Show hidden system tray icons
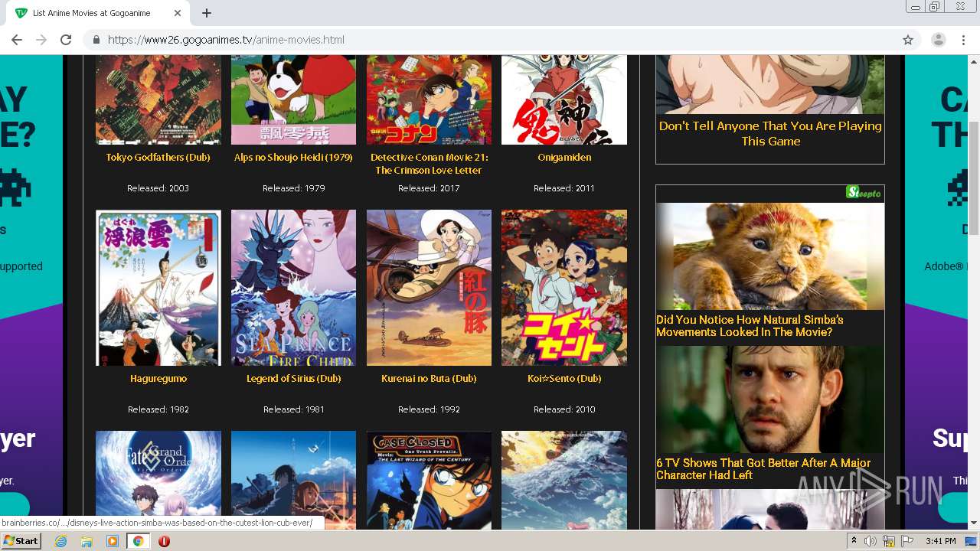This screenshot has height=551, width=980. [854, 541]
